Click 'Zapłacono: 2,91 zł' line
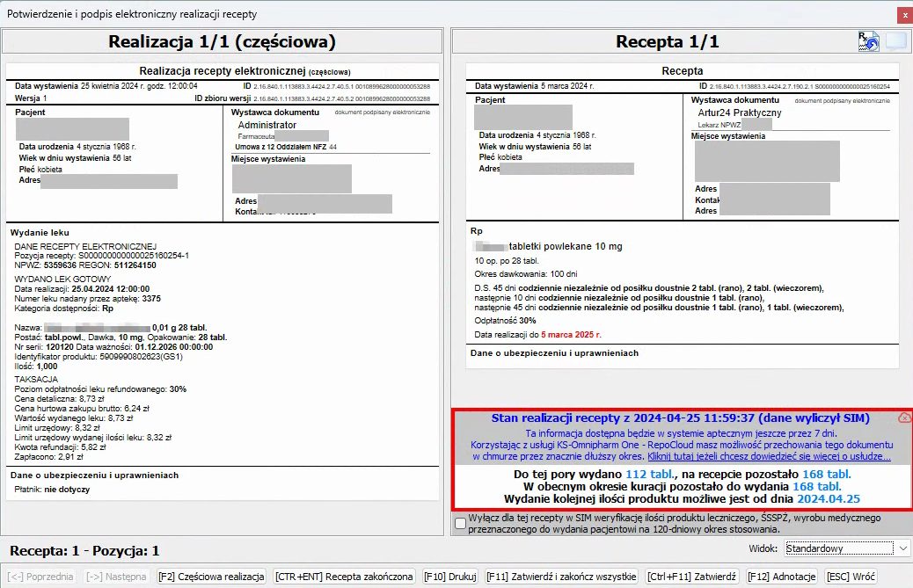Viewport: 913px width, 588px height. [x=49, y=457]
